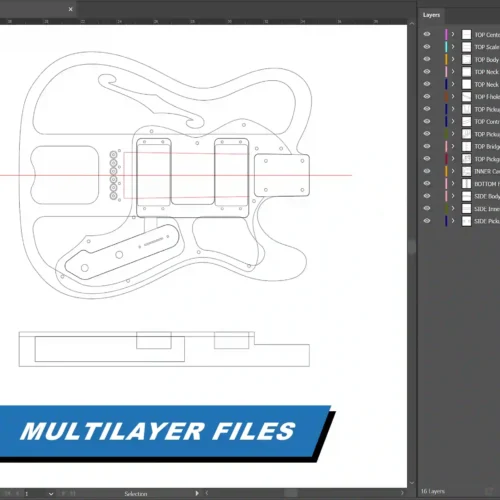Viewport: 500px width, 500px height.
Task: Click the "Selection" status bar text
Action: pos(136,494)
